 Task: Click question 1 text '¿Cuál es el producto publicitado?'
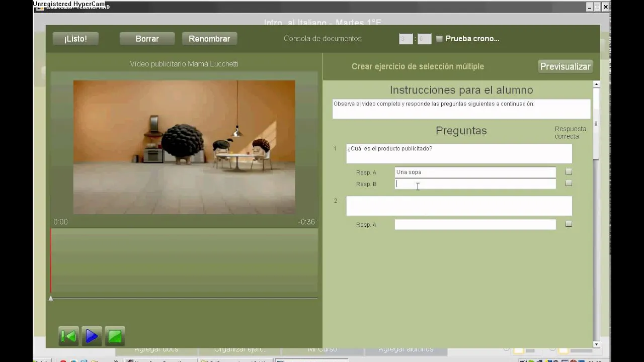389,149
